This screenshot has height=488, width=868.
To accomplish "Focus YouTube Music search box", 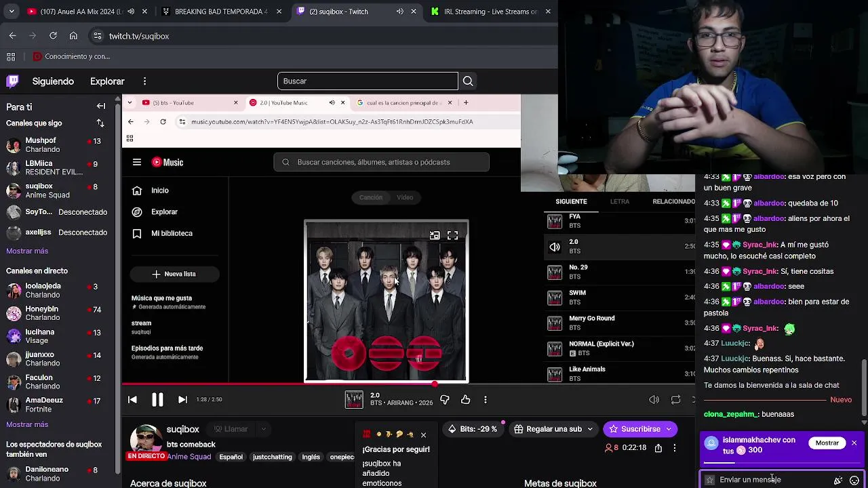I will tap(382, 162).
